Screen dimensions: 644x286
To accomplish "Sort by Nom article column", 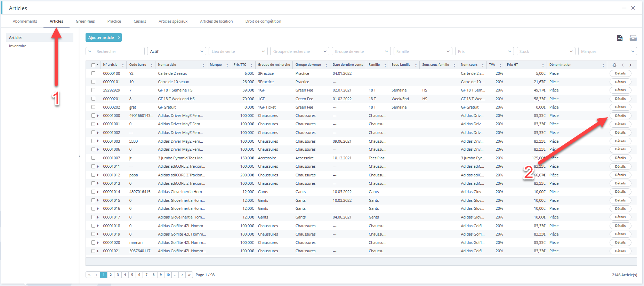I will (203, 65).
